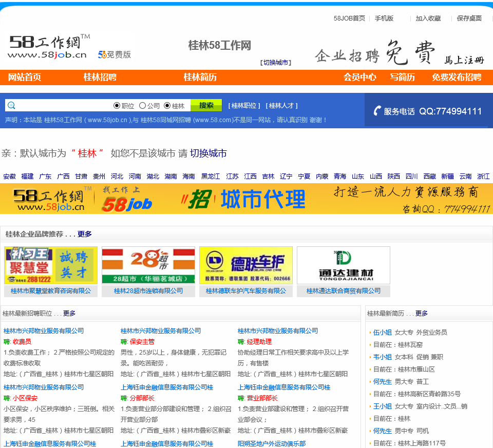493x448 pixels.
Task: Open 桂林招聘 navigation item
Action: click(x=100, y=77)
